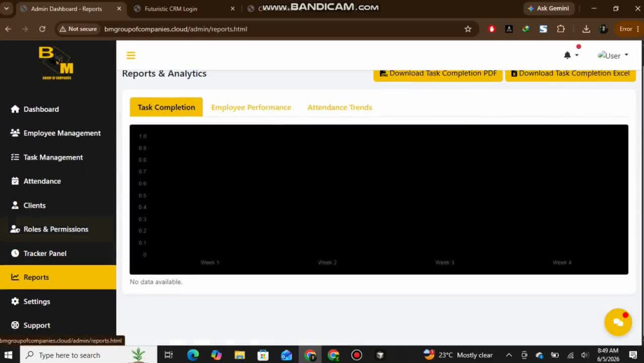Open the weather widget 23°C Mostly clear
The image size is (644, 363).
(x=458, y=355)
